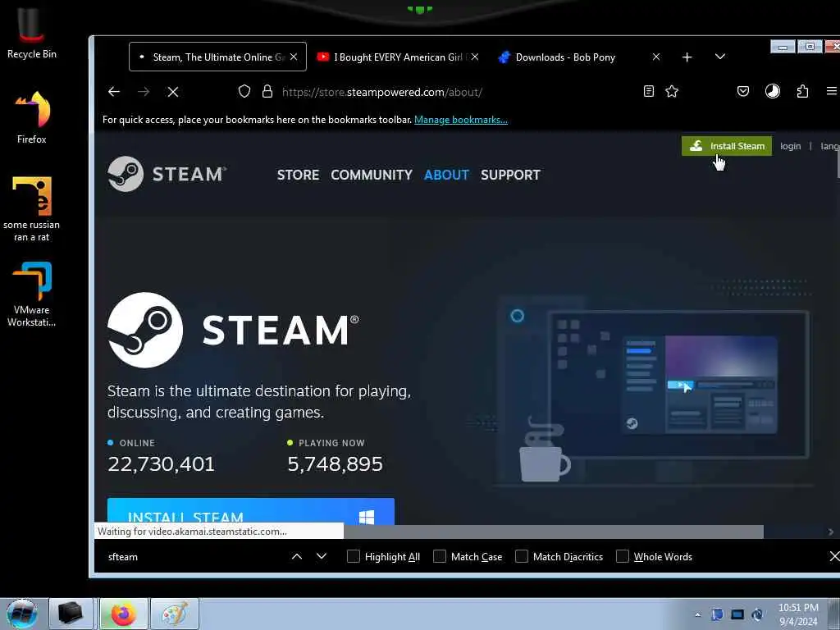Open the Firefox hamburger application menu
The image size is (840, 630).
point(832,92)
